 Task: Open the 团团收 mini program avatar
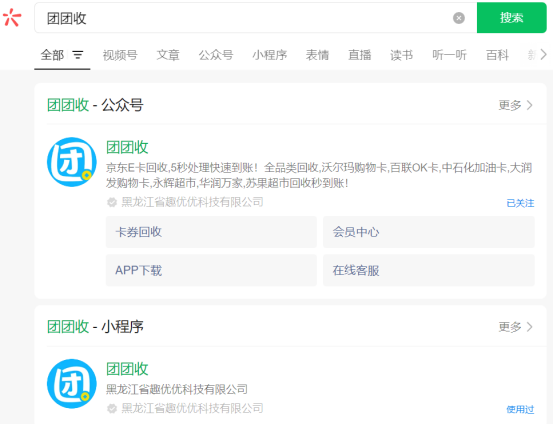pos(72,384)
